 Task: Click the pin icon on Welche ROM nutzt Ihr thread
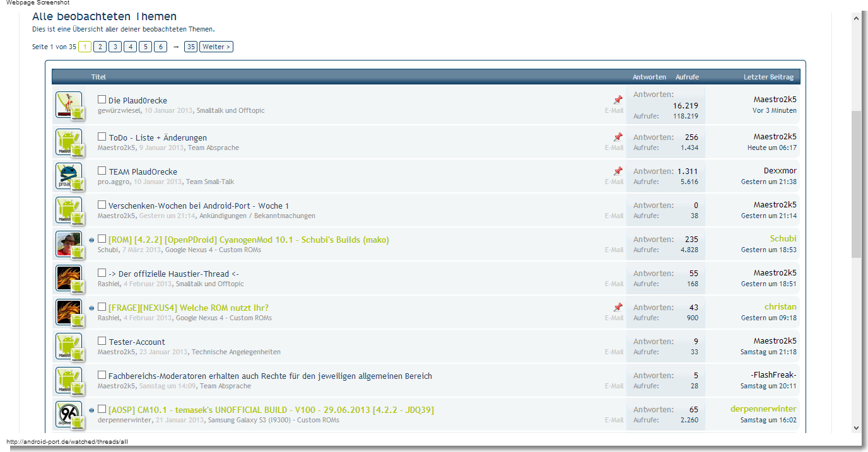tap(618, 308)
